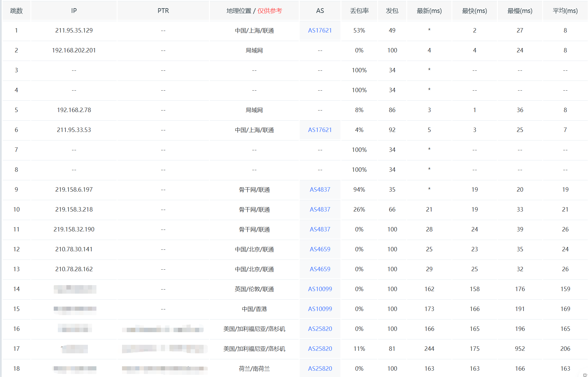588x377 pixels.
Task: Click the 206 average latency value
Action: pos(565,349)
